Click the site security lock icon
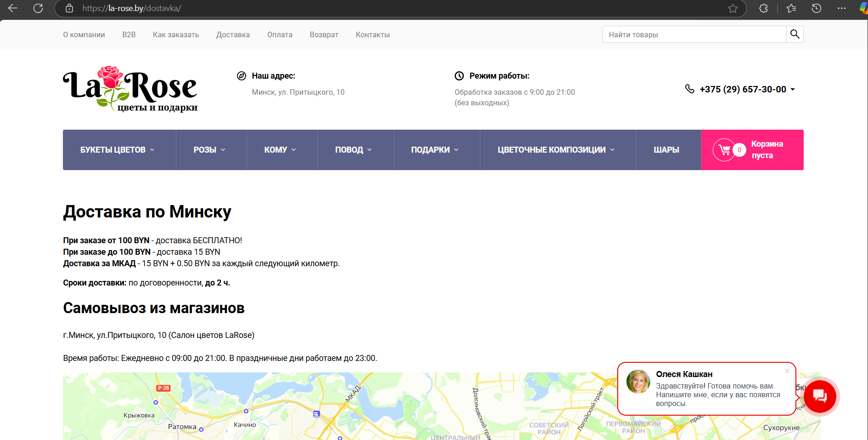Image resolution: width=868 pixels, height=440 pixels. [x=69, y=8]
